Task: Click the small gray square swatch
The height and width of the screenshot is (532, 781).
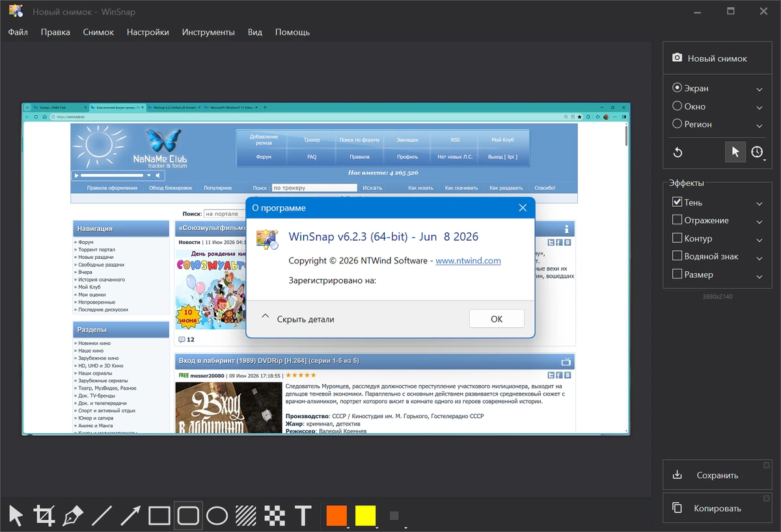Action: point(394,516)
